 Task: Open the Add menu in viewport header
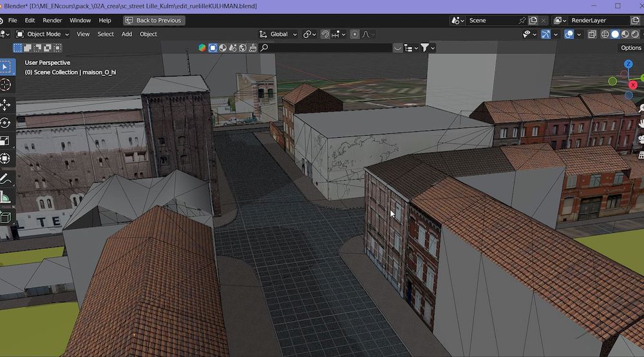tap(127, 34)
